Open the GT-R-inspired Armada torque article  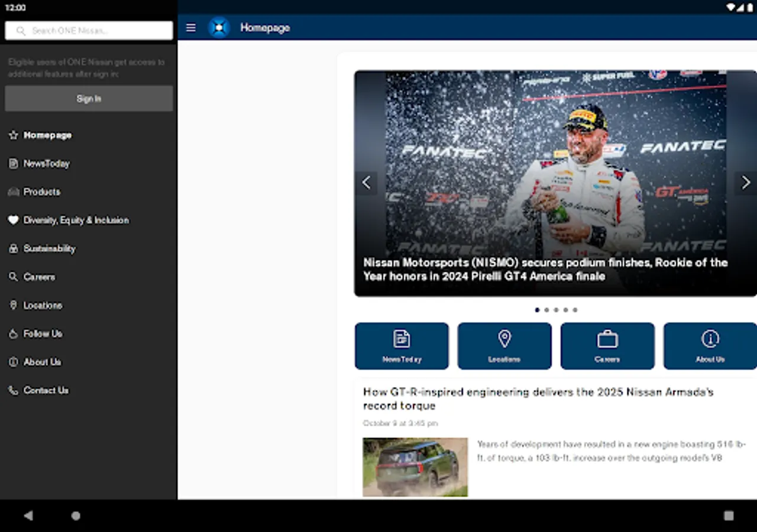coord(538,399)
